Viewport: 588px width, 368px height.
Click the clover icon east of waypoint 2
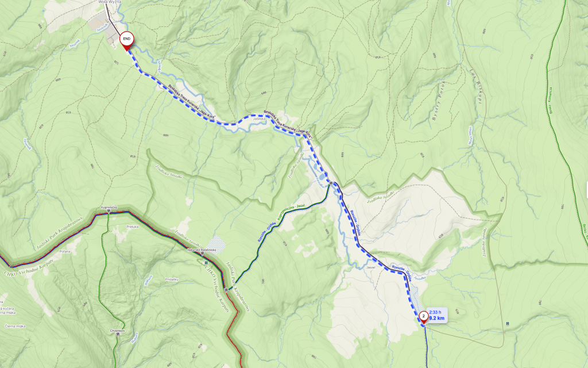coord(508,323)
